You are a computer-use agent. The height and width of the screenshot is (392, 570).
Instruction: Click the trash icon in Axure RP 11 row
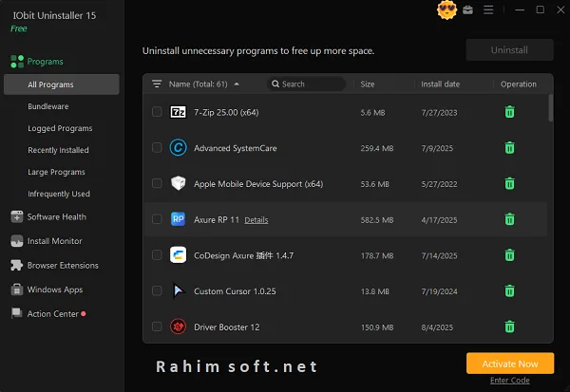click(x=509, y=219)
